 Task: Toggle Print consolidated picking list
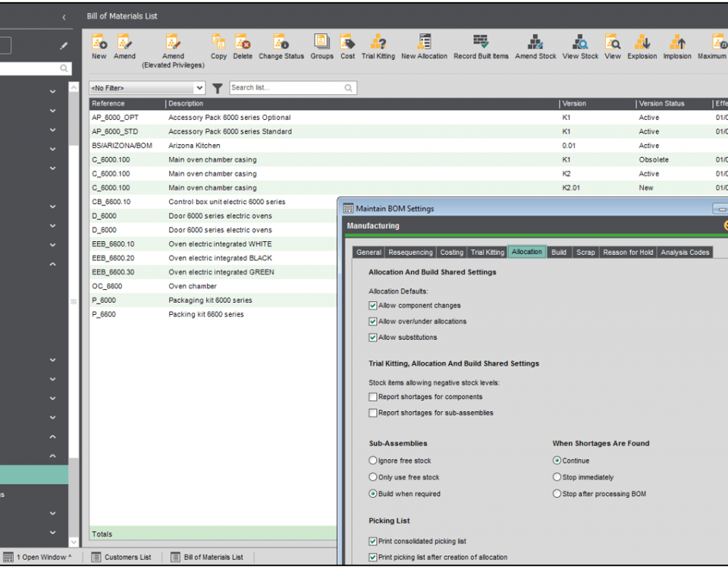pos(372,542)
